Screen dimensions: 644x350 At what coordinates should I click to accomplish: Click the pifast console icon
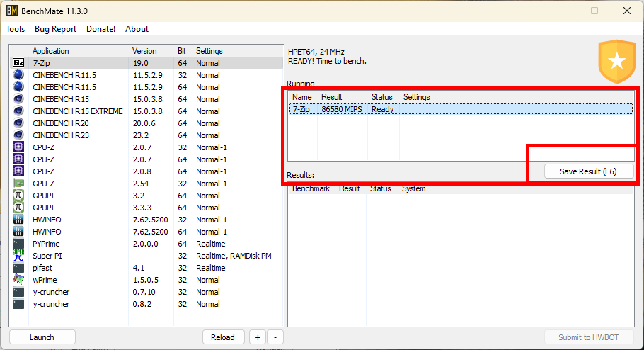point(18,268)
